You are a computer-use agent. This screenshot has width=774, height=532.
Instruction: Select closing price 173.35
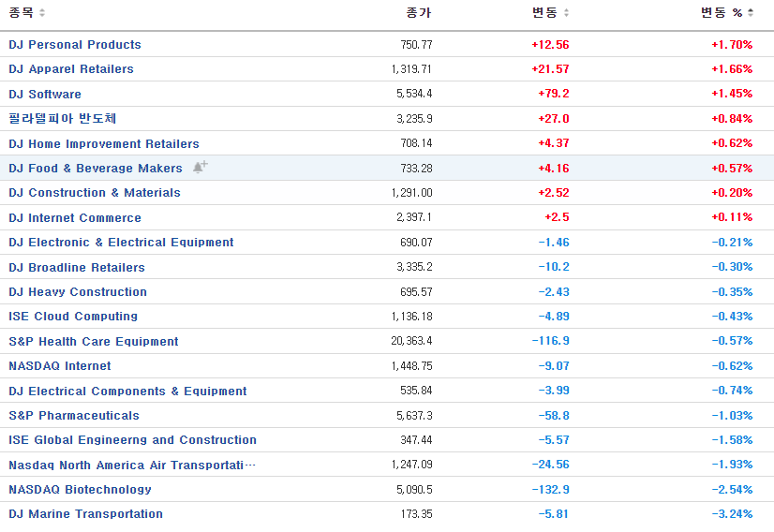pos(417,514)
